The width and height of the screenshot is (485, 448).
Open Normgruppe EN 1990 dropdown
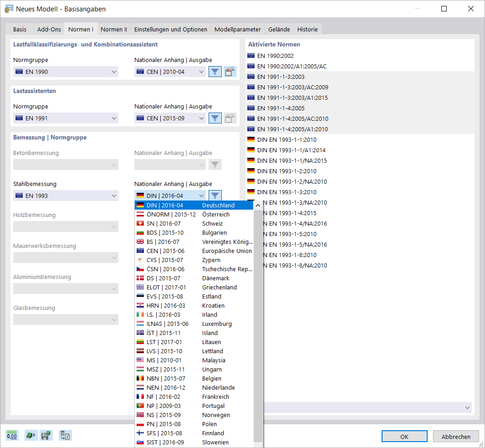point(66,72)
